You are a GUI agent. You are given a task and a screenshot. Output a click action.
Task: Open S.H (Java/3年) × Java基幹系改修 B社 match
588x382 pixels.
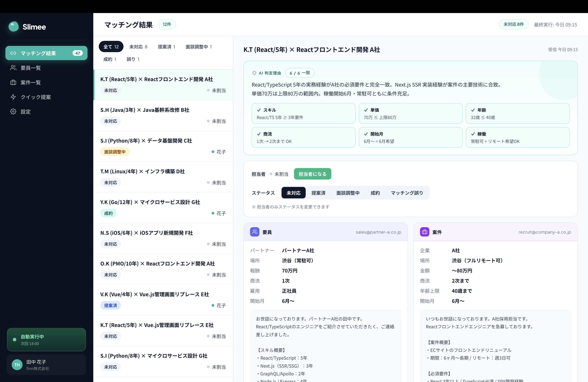(163, 116)
